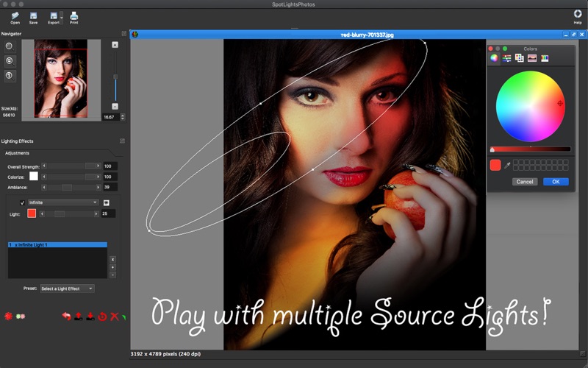Open the Help icon in the toolbar

tap(578, 17)
